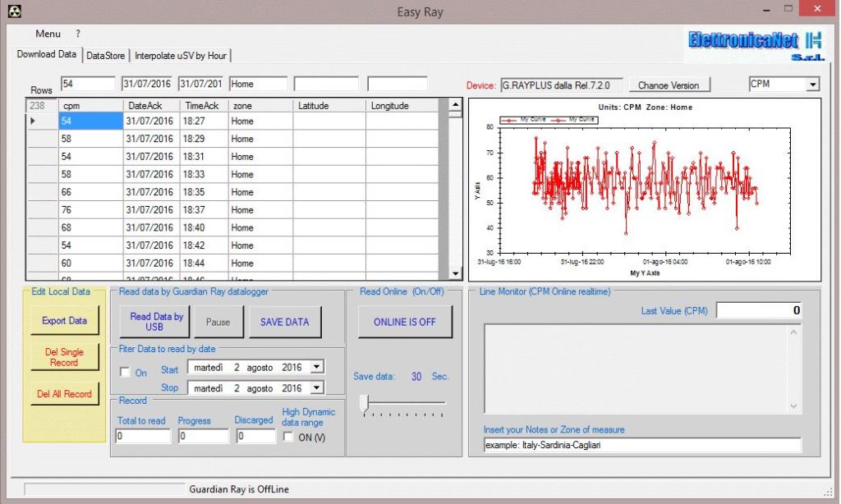Select the cpm cell with value 76
This screenshot has width=841, height=504.
click(x=90, y=209)
